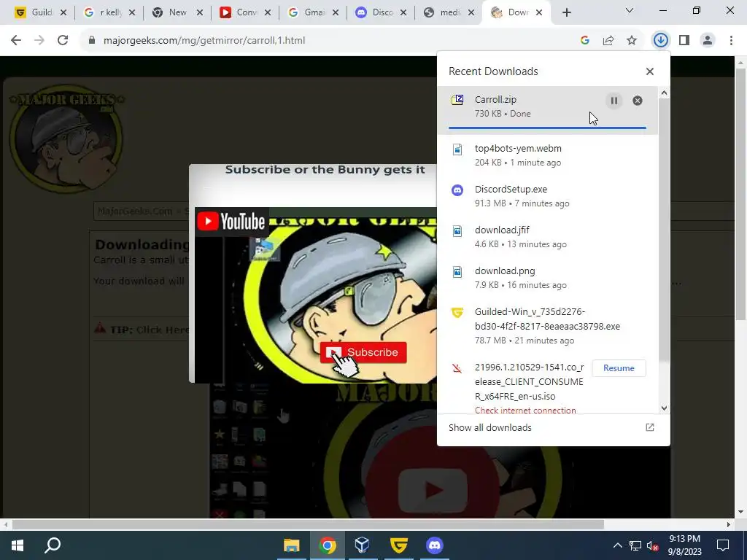
Task: Open Discord from taskbar
Action: [435, 545]
